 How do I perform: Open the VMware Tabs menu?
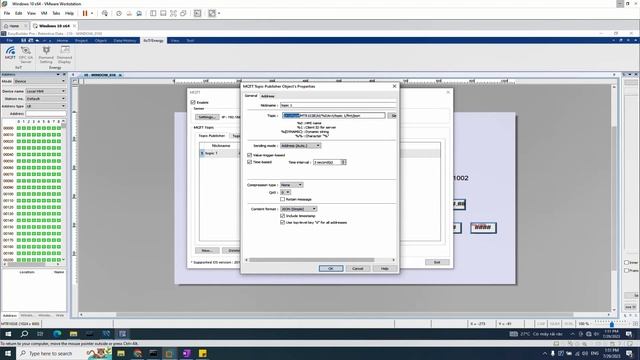pyautogui.click(x=56, y=13)
